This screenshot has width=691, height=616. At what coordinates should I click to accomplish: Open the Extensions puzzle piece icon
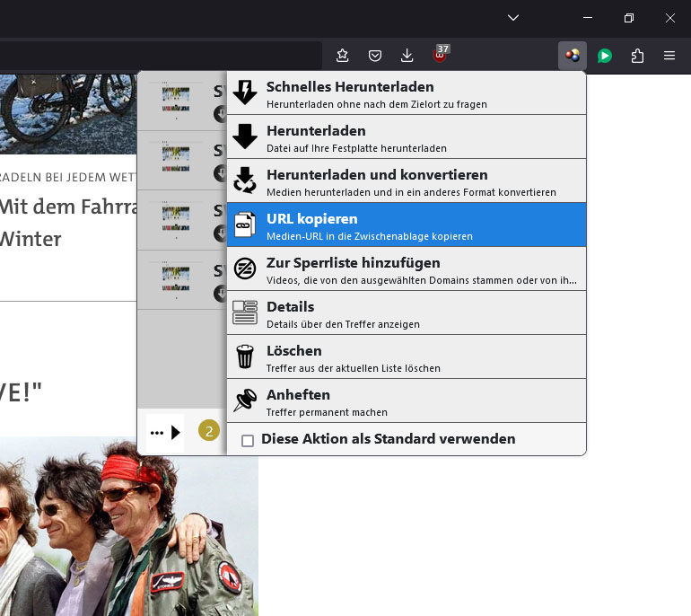tap(637, 56)
